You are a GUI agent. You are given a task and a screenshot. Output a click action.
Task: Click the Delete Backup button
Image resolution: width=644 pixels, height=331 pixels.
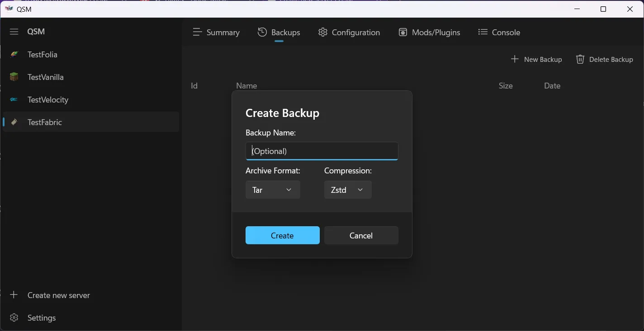(604, 60)
